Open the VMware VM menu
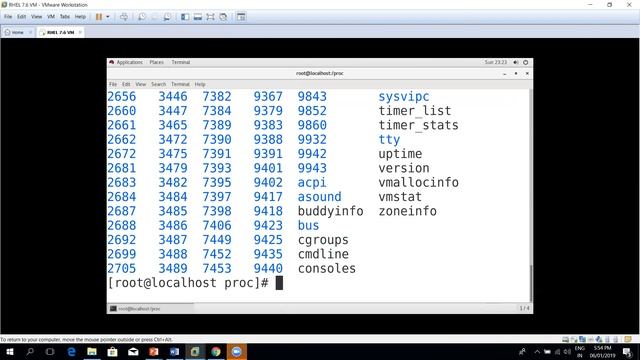Viewport: 640px width, 360px height. point(51,17)
